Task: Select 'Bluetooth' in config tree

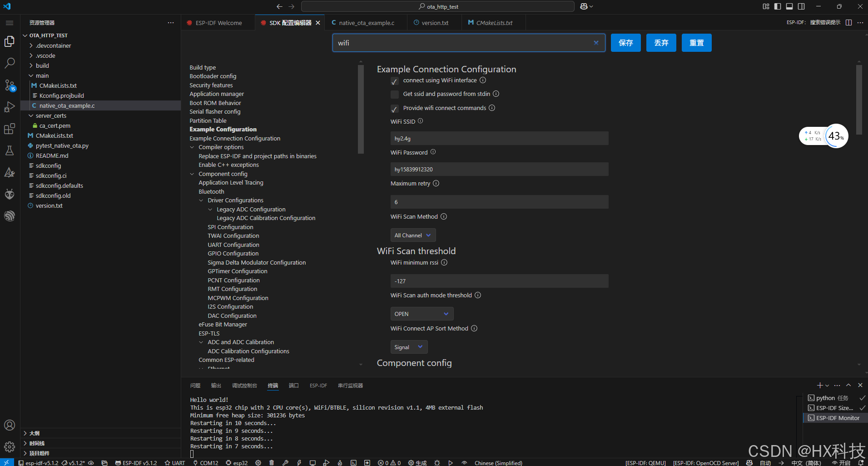Action: [211, 191]
